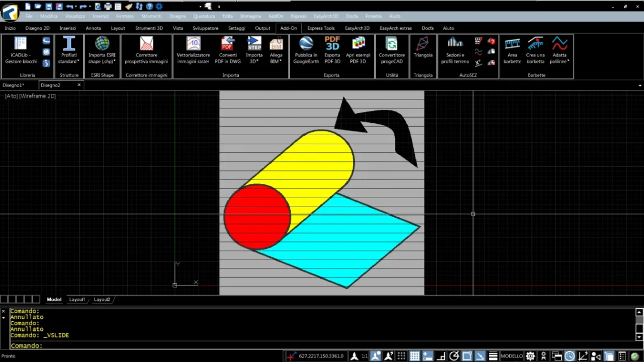Toggle the dynamic input icon in status bar
This screenshot has width=644, height=362.
click(428, 356)
